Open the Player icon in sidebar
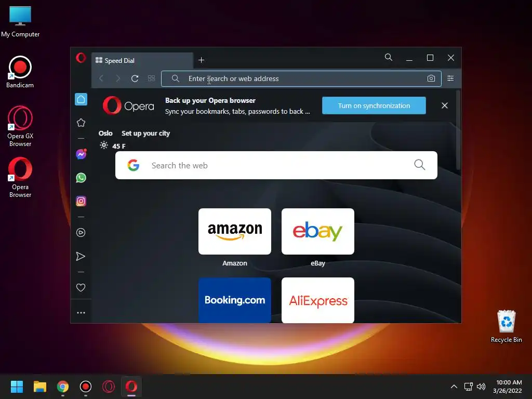The width and height of the screenshot is (532, 399). [x=81, y=232]
